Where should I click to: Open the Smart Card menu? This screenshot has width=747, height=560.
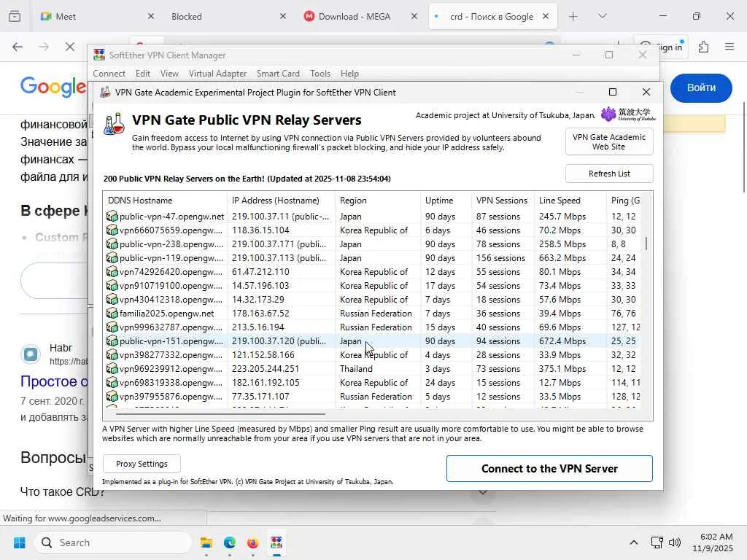(278, 74)
